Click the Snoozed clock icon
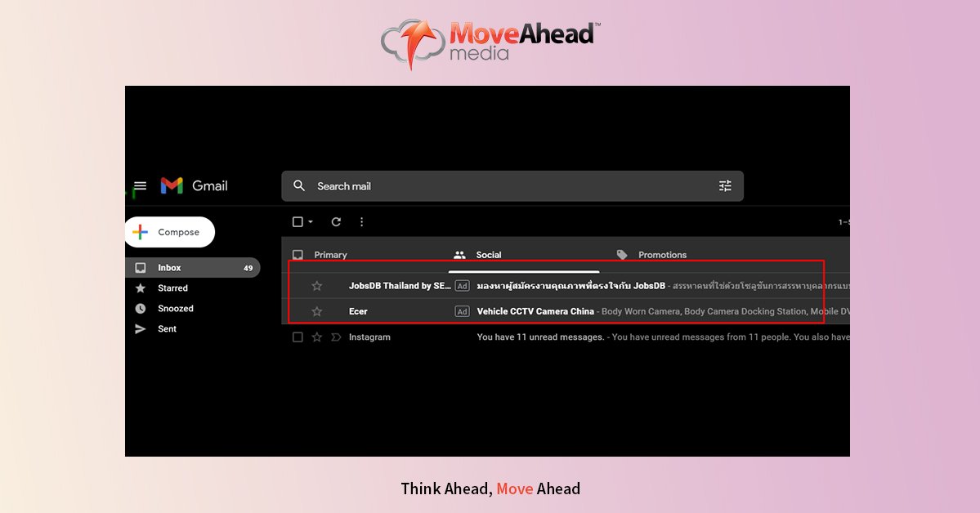Image resolution: width=980 pixels, height=513 pixels. click(141, 309)
